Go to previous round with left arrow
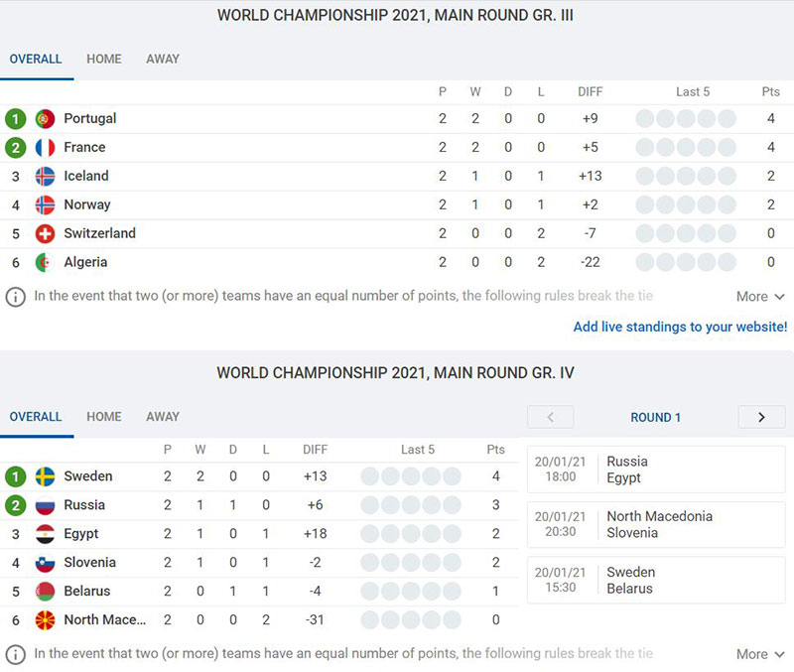Viewport: 794px width, 672px height. click(551, 417)
